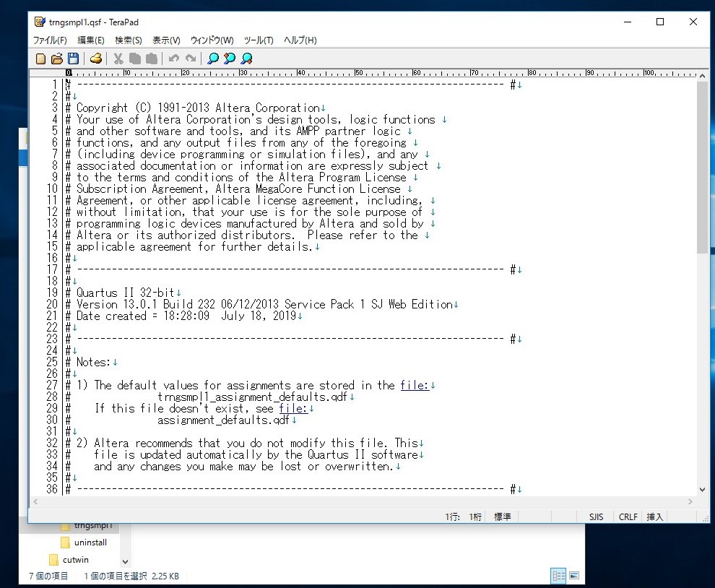The height and width of the screenshot is (588, 715).
Task: Create a new file with the toolbar icon
Action: (40, 59)
